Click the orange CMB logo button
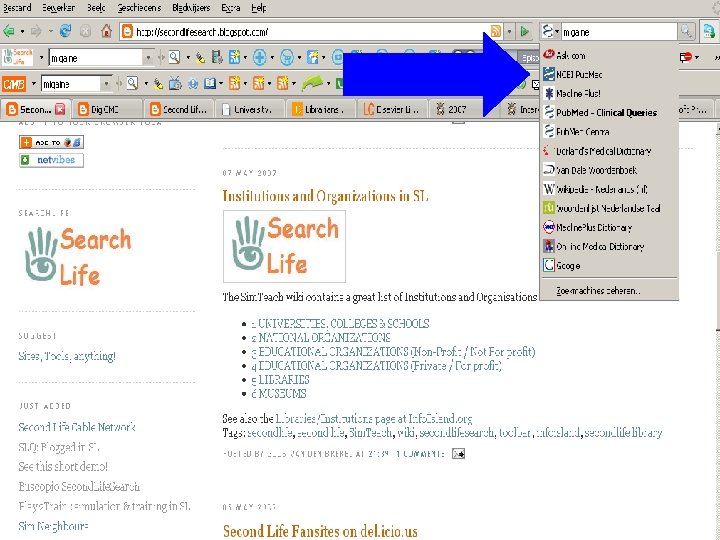Viewport: 720px width, 540px height. 14,84
